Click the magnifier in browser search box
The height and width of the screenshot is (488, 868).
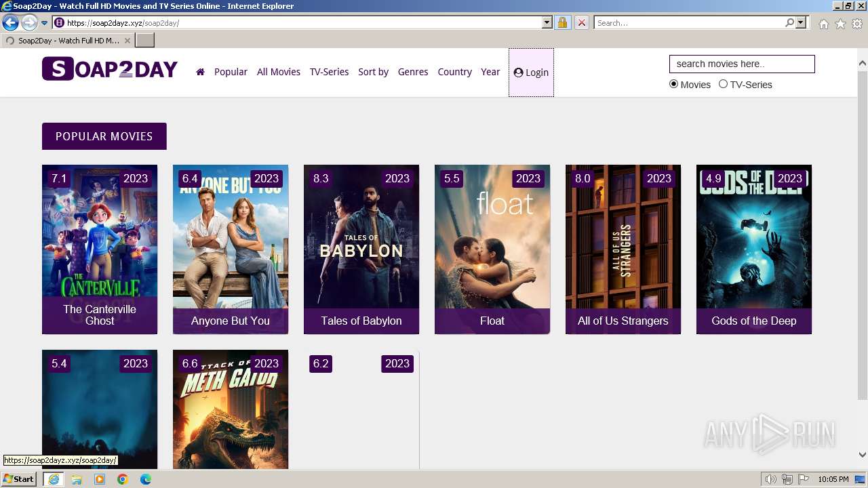(x=789, y=23)
